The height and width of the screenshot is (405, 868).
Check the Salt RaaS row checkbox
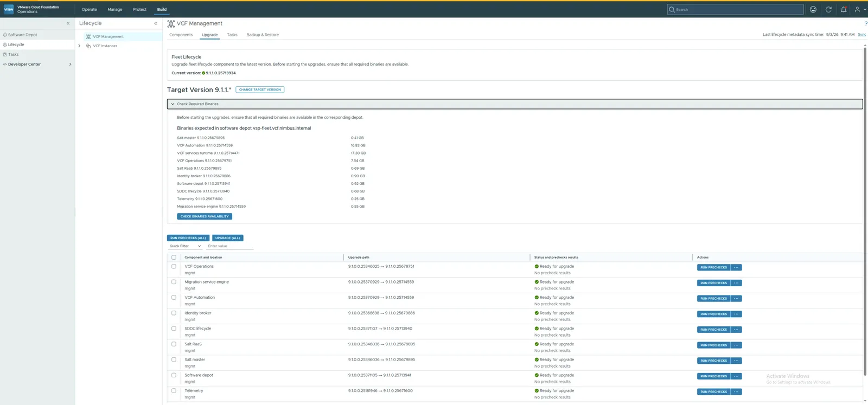pyautogui.click(x=174, y=344)
